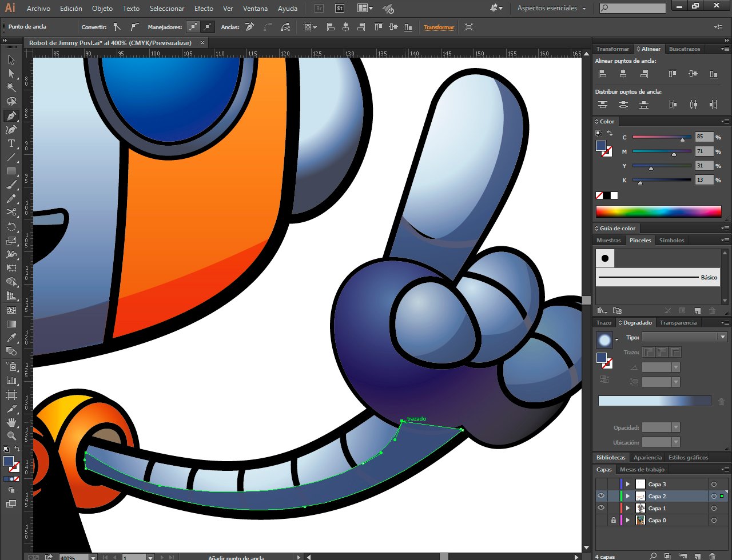Pick the Magic Wand tool

(11, 87)
